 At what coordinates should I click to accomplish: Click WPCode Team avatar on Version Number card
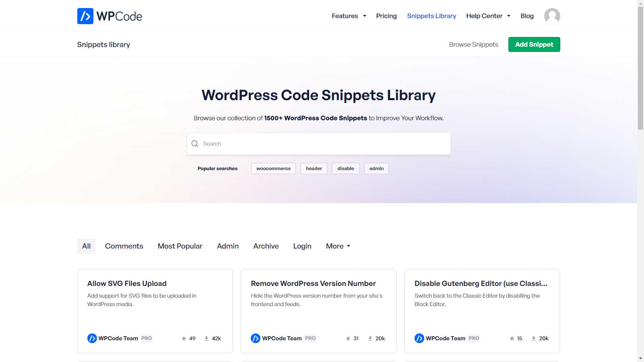point(256,338)
